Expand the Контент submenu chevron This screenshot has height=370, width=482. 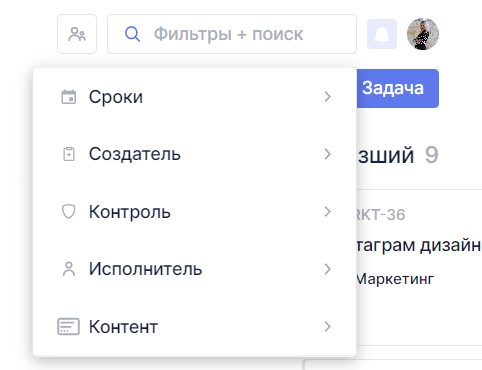pyautogui.click(x=327, y=327)
